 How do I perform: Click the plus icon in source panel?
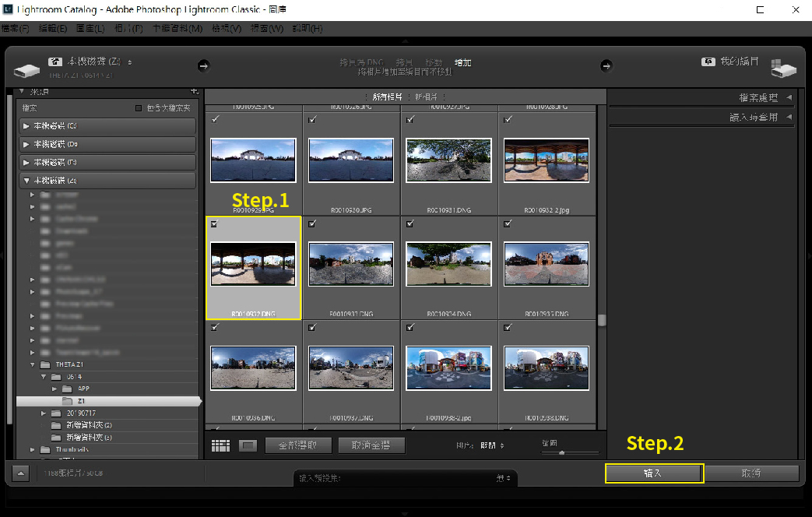click(x=195, y=92)
